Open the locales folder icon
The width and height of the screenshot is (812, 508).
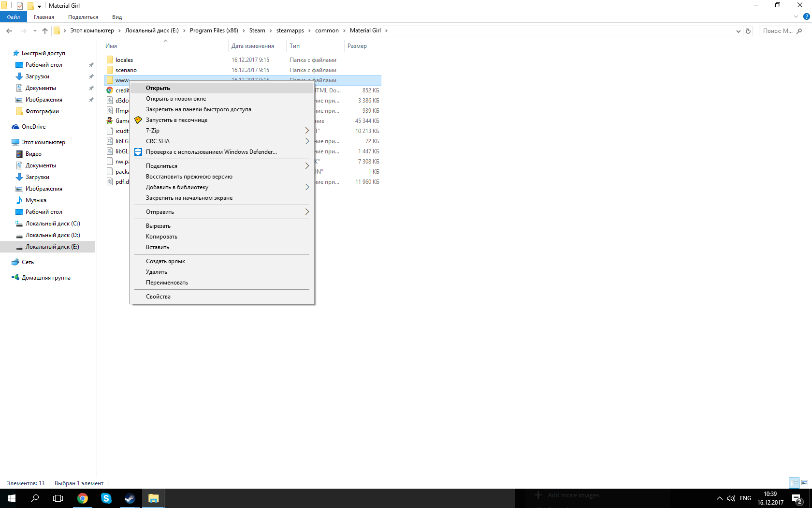pos(110,60)
